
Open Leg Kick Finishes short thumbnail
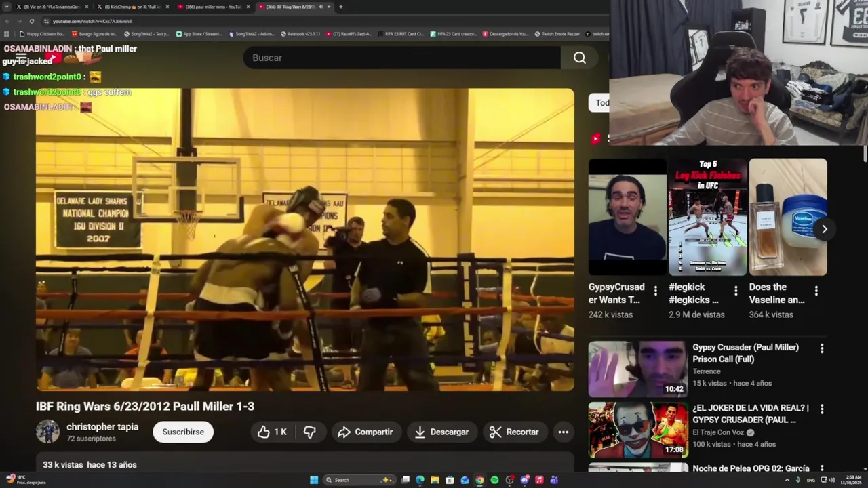tap(707, 217)
